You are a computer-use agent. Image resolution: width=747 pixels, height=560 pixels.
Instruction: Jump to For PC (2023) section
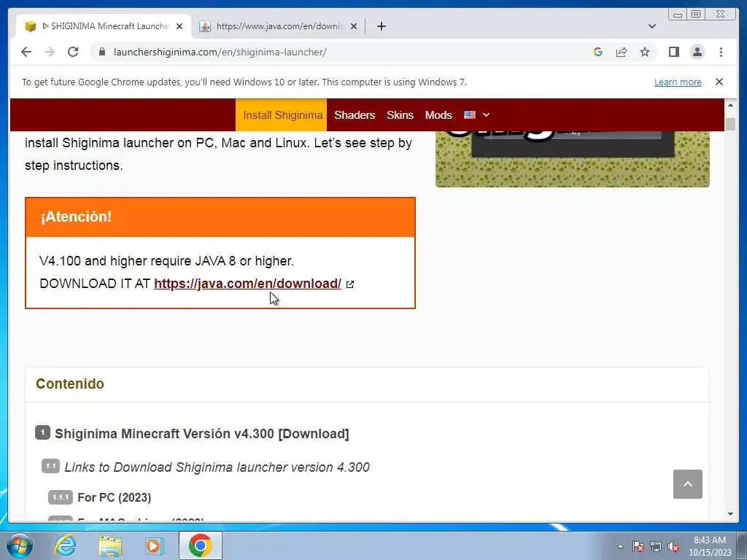click(x=115, y=497)
